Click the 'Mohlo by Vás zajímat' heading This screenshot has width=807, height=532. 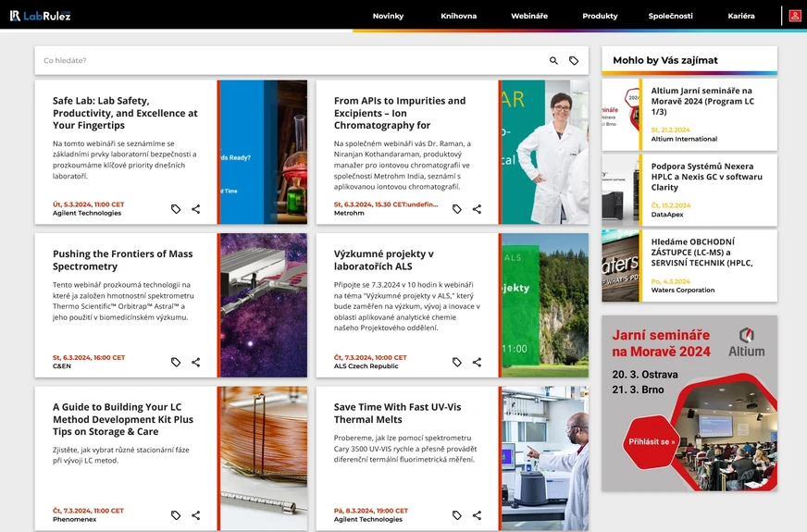point(665,60)
